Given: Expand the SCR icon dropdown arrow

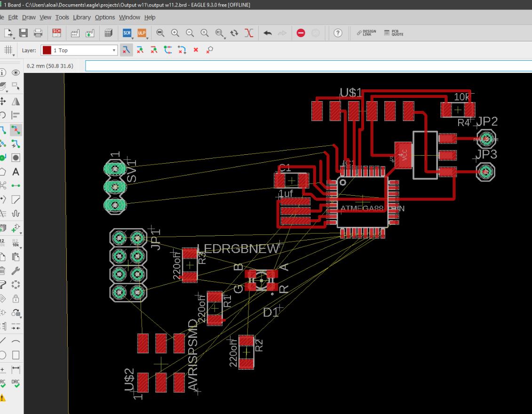Looking at the screenshot, I should 132,38.
